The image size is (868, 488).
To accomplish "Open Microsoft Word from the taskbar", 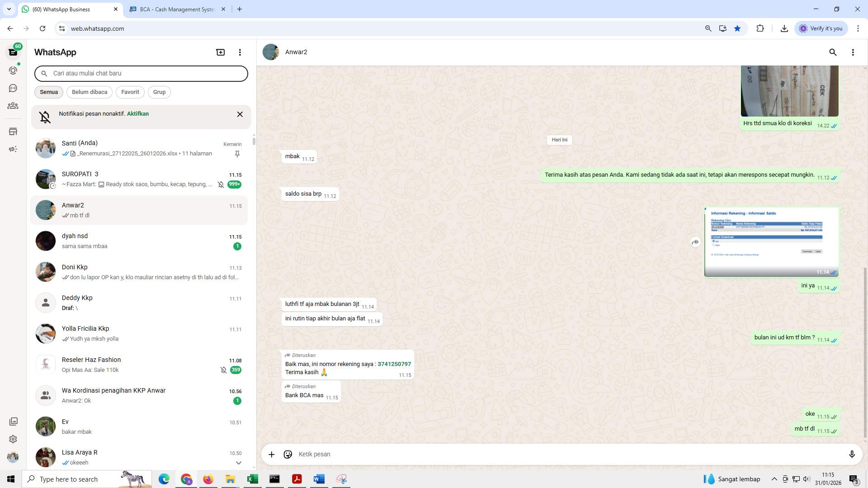I will 319,479.
